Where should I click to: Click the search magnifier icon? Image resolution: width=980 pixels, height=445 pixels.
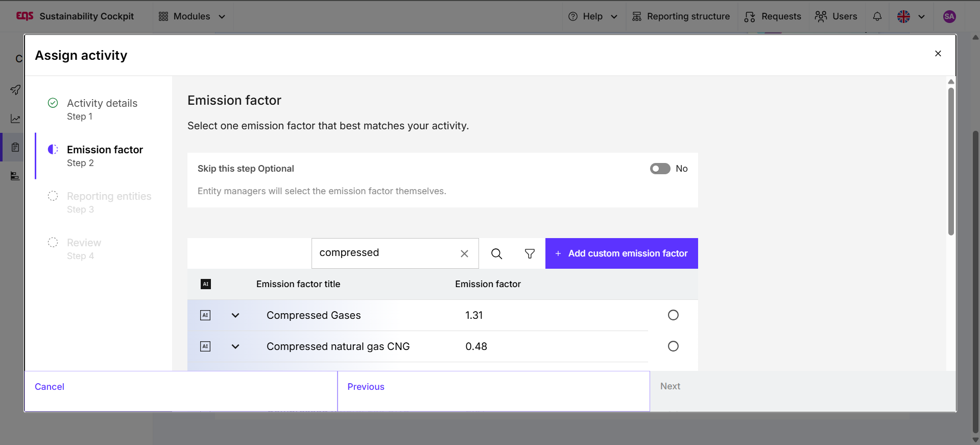496,253
